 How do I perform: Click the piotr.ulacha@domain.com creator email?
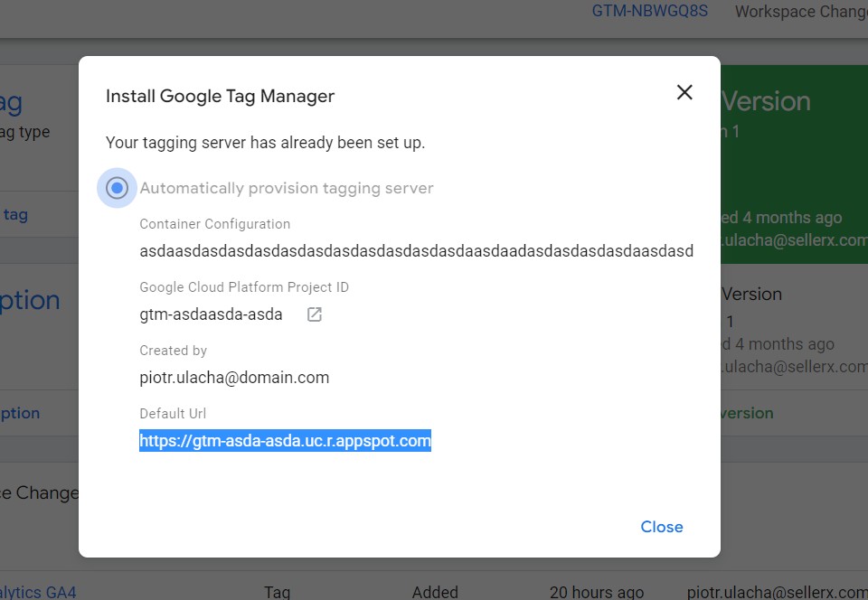pyautogui.click(x=234, y=378)
